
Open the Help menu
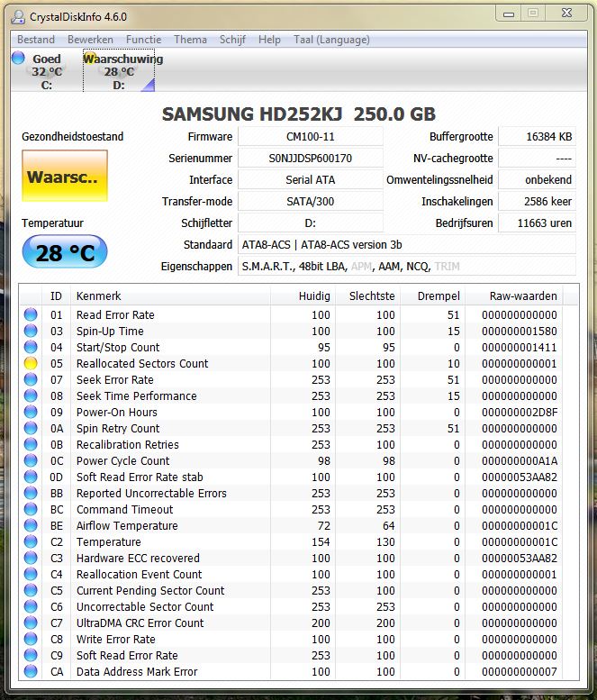269,40
